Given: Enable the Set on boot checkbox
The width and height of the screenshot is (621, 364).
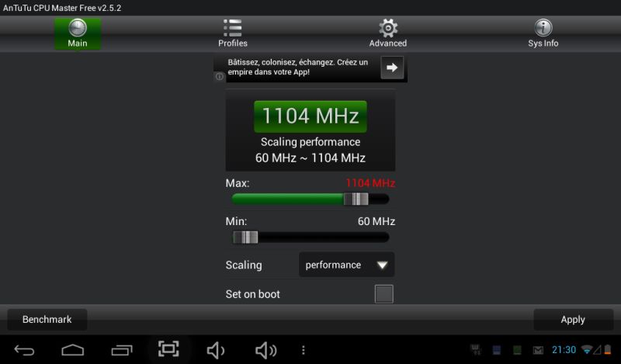Looking at the screenshot, I should 383,294.
